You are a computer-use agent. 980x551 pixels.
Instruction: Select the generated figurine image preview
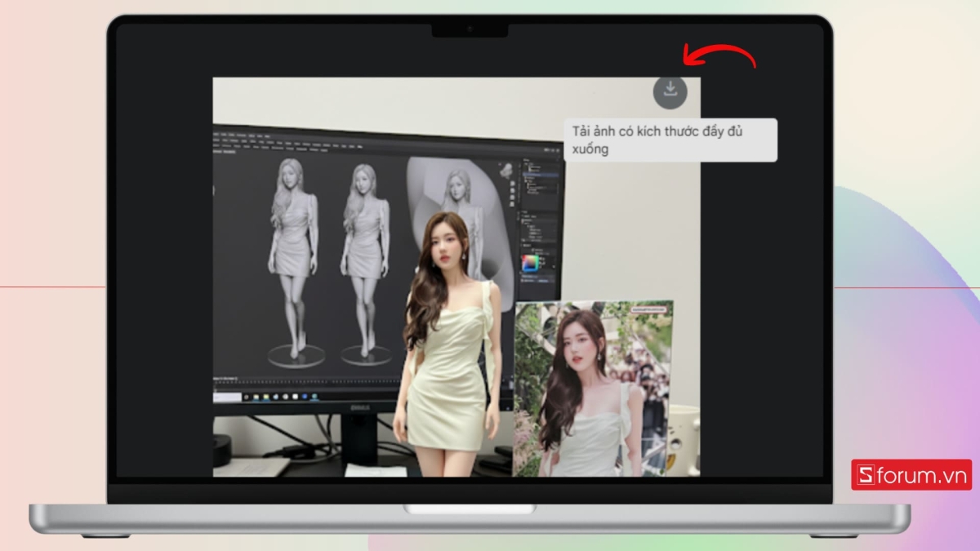(x=457, y=277)
